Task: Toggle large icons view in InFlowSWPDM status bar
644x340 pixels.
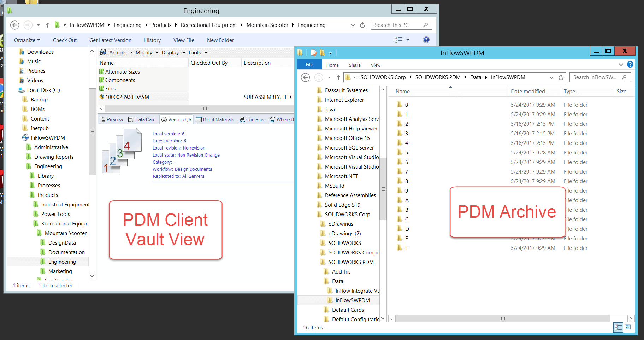Action: pyautogui.click(x=628, y=327)
